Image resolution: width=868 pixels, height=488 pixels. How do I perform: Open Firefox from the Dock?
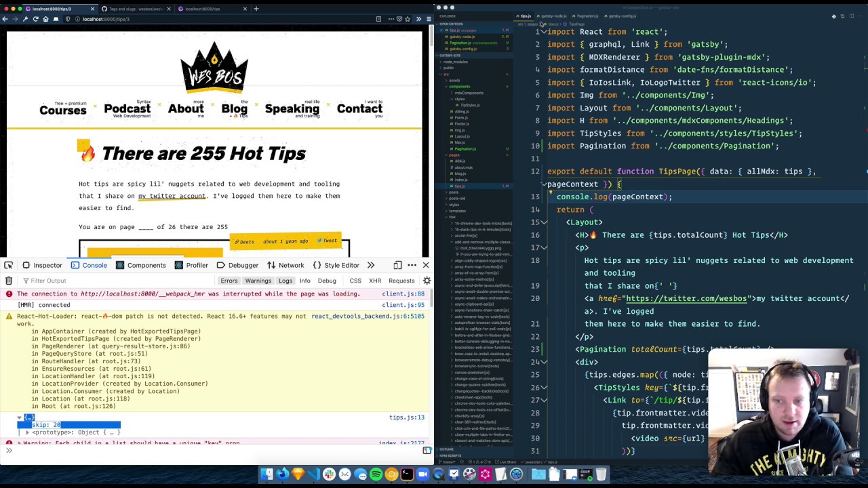(x=282, y=474)
